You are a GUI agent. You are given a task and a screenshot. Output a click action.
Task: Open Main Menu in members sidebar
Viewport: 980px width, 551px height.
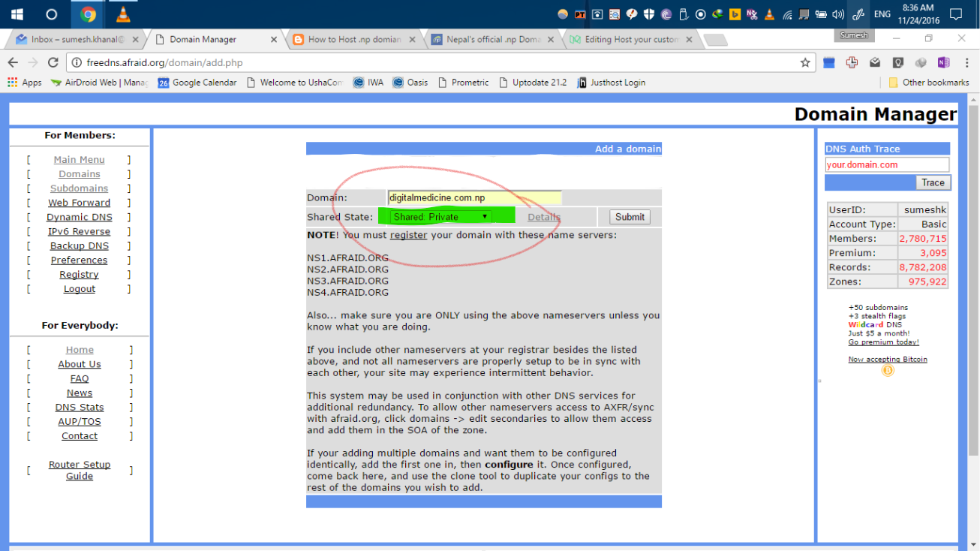(x=79, y=160)
